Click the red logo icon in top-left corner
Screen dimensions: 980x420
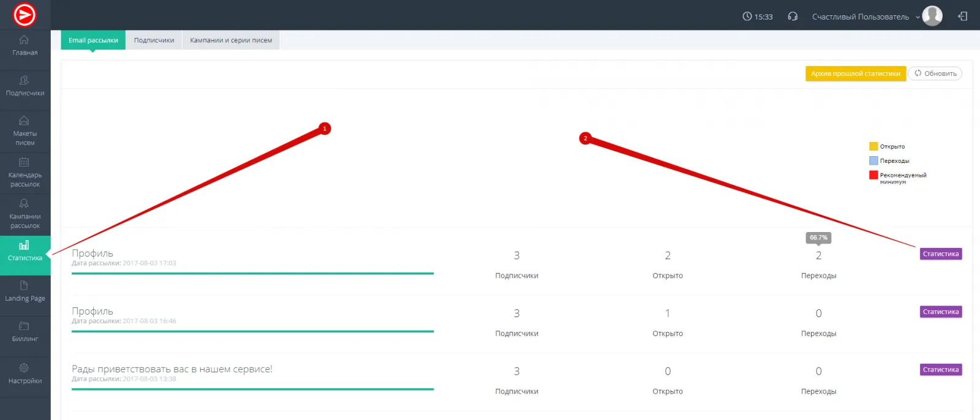tap(24, 15)
